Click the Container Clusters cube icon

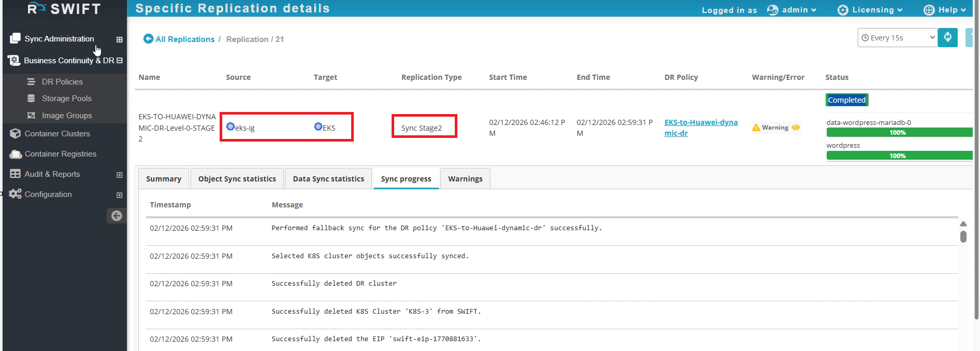click(x=15, y=133)
